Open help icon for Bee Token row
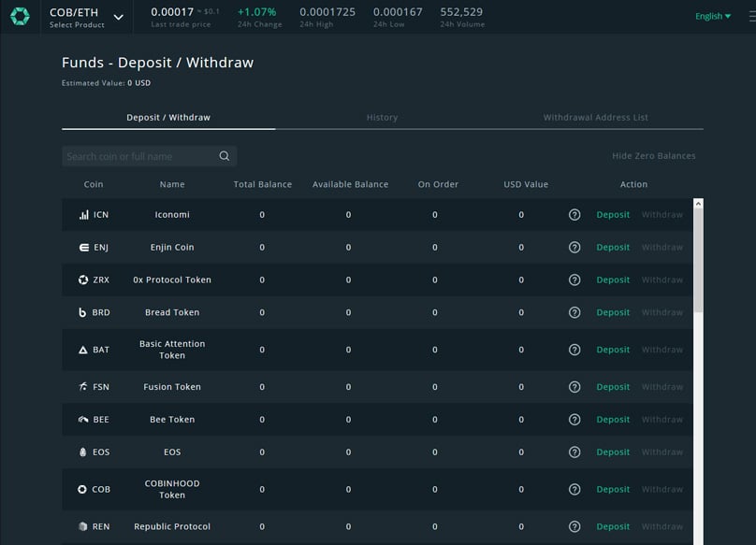 pos(574,419)
